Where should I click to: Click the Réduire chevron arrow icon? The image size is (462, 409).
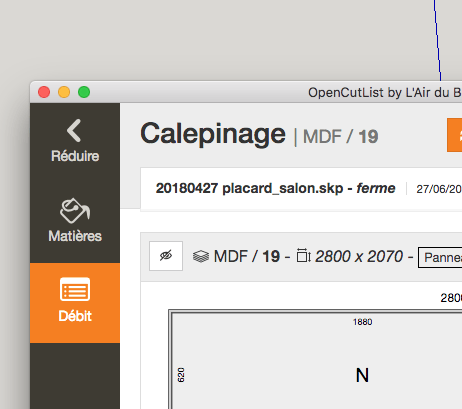[74, 130]
